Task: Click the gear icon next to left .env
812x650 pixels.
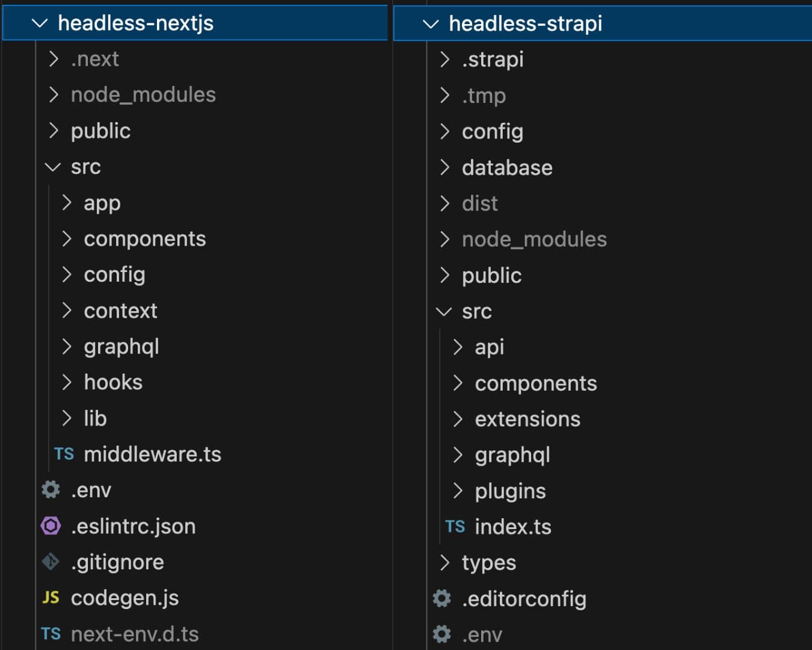Action: (51, 489)
